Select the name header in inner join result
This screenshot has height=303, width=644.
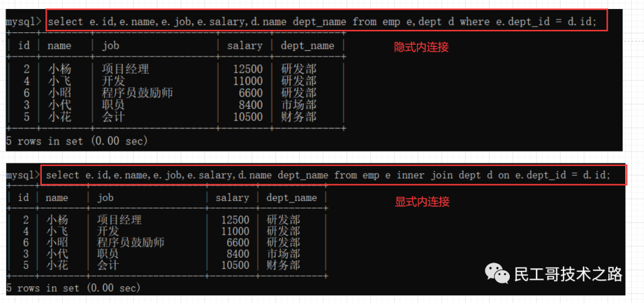(x=57, y=198)
